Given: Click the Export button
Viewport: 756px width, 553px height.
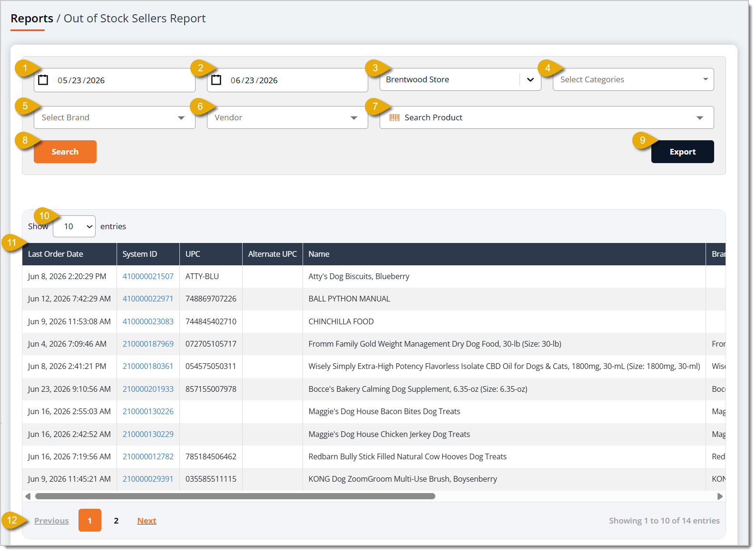Looking at the screenshot, I should point(683,152).
